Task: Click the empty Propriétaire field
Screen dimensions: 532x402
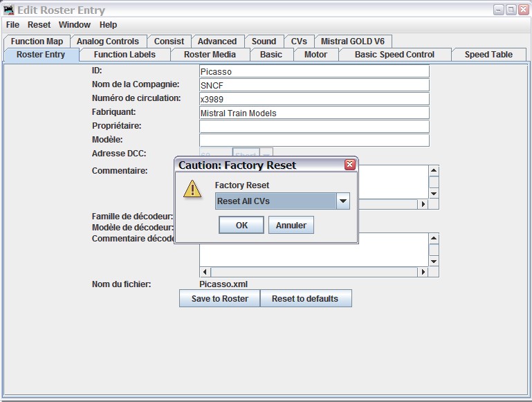Action: [314, 127]
